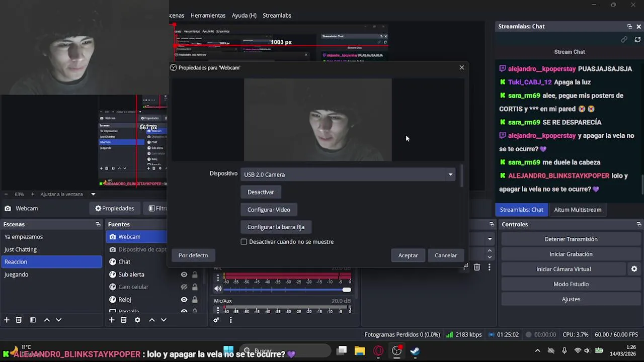Click the chat link icon
Screen dimensions: 644x362
(x=624, y=39)
